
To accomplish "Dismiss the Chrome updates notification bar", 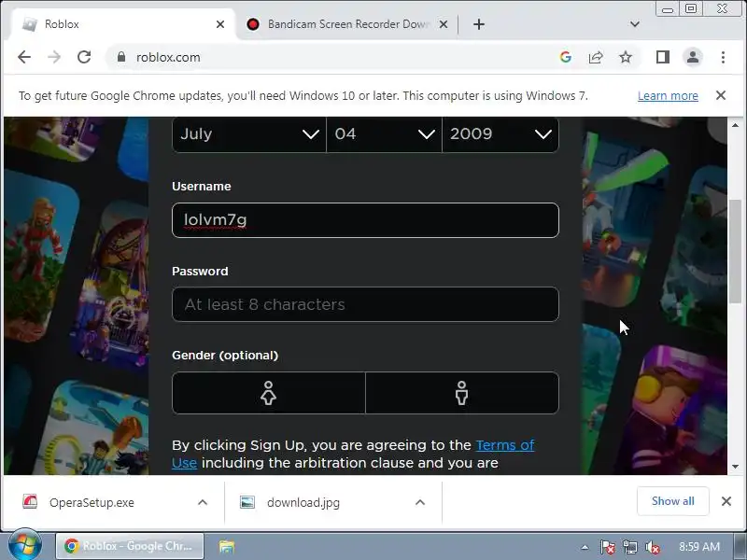I will tap(721, 95).
